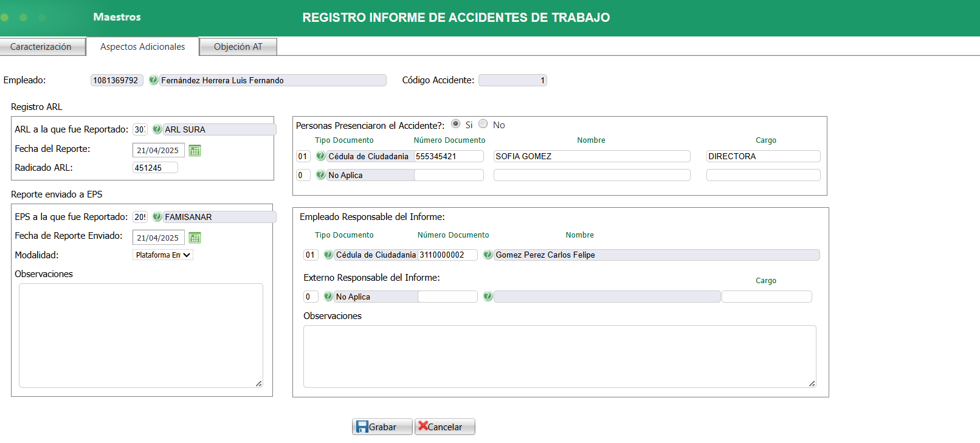Click the lookup icon next to Empleado code
Screen dimensions: 980x443
point(153,80)
